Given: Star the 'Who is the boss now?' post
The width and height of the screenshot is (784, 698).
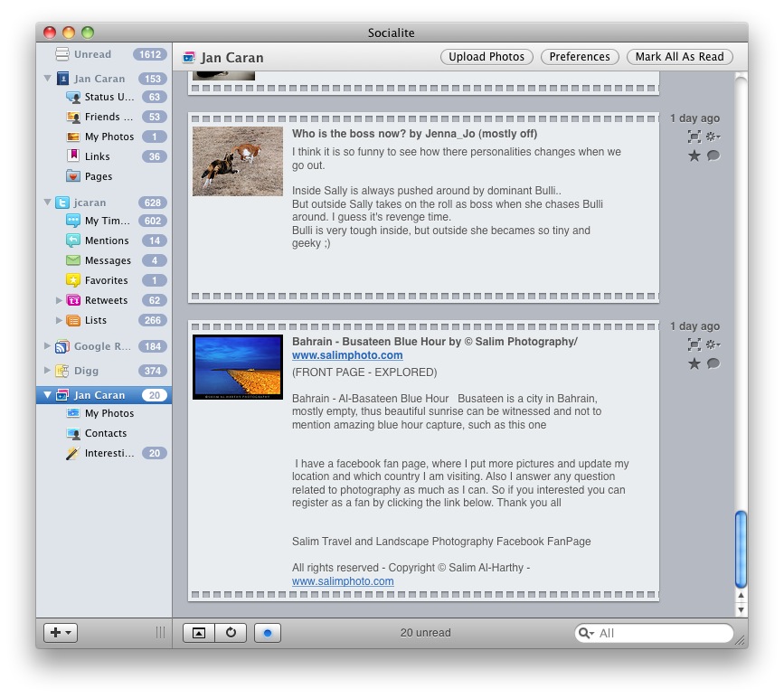Looking at the screenshot, I should pos(694,156).
